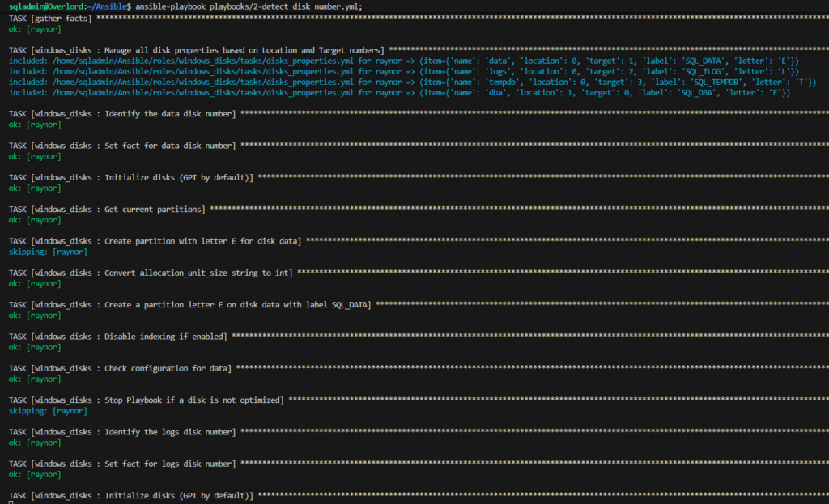
Task: Click the included line with label SQL_TEMPDB
Action: [405, 82]
